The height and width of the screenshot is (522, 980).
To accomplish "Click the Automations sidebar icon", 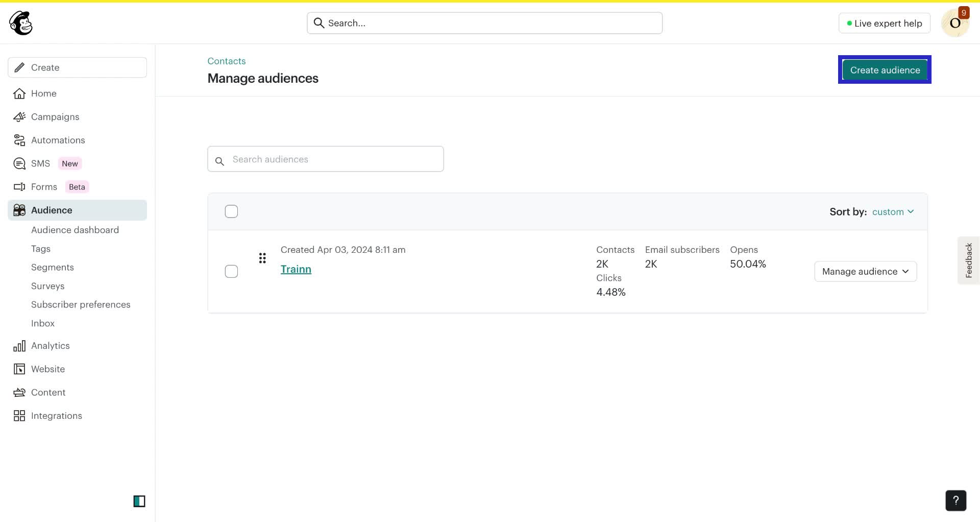I will pyautogui.click(x=19, y=140).
